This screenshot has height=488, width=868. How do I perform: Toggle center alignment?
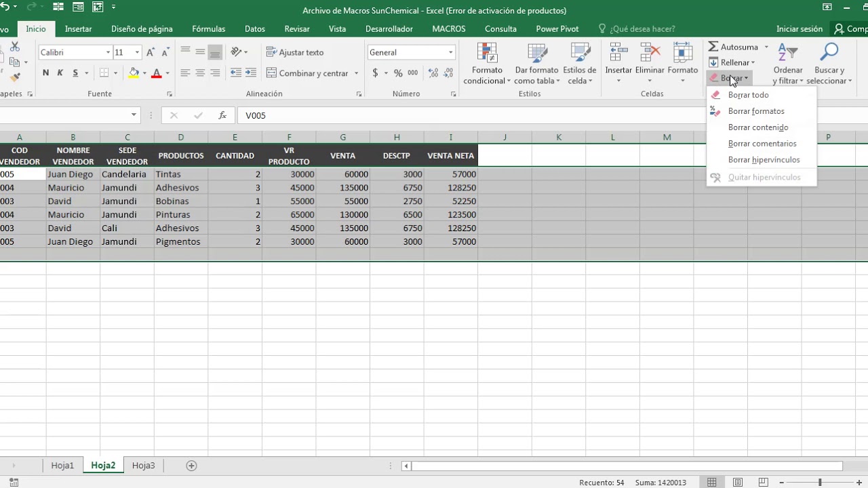(x=200, y=73)
